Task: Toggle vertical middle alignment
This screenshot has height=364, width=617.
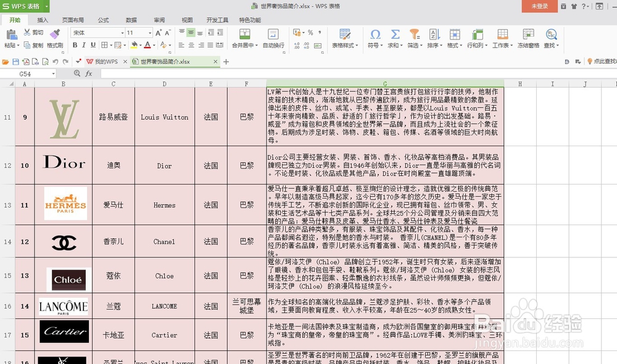Action: click(x=191, y=32)
